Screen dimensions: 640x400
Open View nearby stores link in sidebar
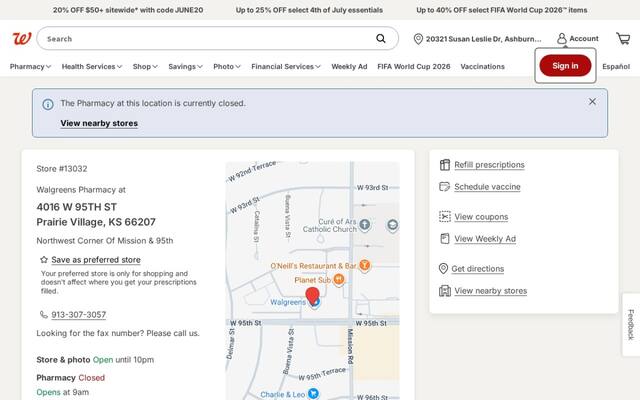[491, 291]
